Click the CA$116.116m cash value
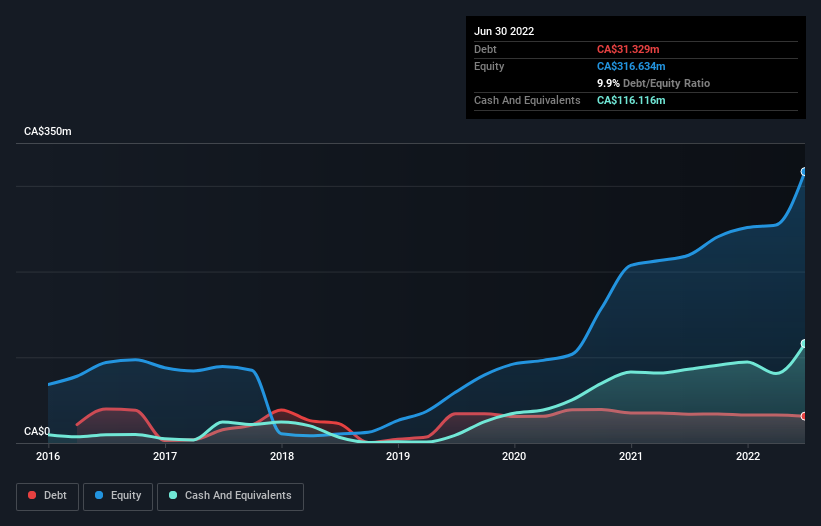 pos(631,100)
